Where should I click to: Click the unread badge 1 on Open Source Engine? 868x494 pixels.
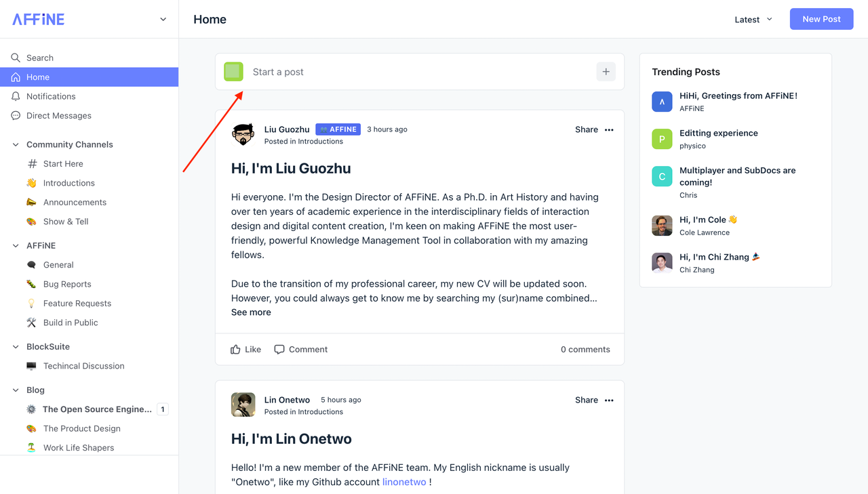point(163,409)
